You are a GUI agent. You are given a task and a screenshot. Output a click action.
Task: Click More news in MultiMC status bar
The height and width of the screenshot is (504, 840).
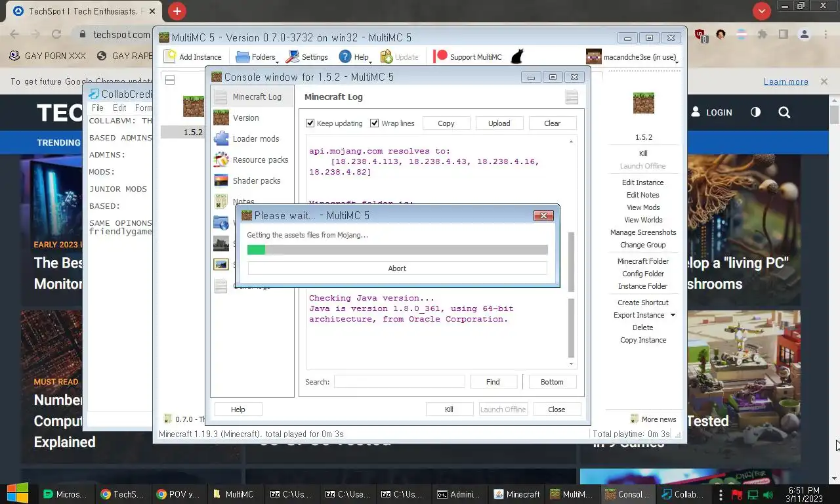653,419
